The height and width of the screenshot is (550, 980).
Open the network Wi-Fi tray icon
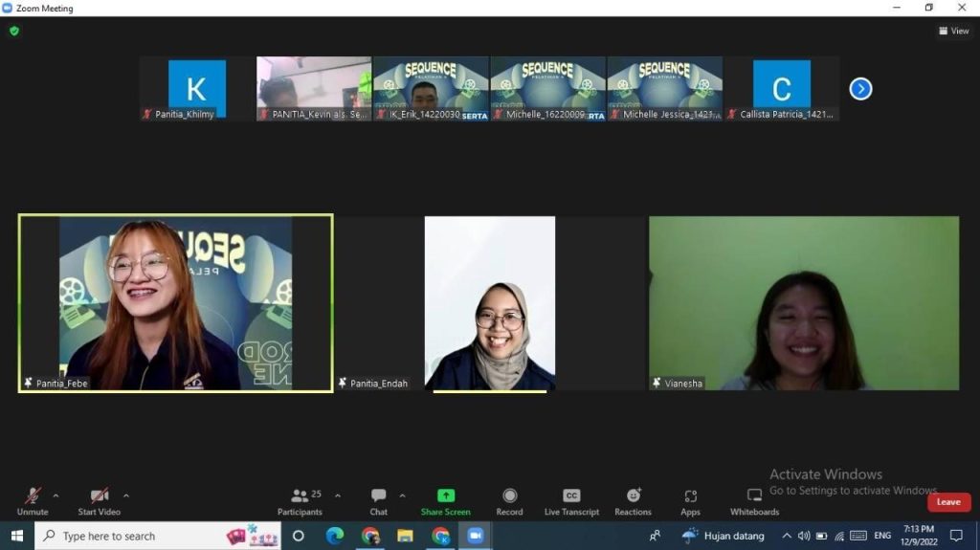point(839,536)
